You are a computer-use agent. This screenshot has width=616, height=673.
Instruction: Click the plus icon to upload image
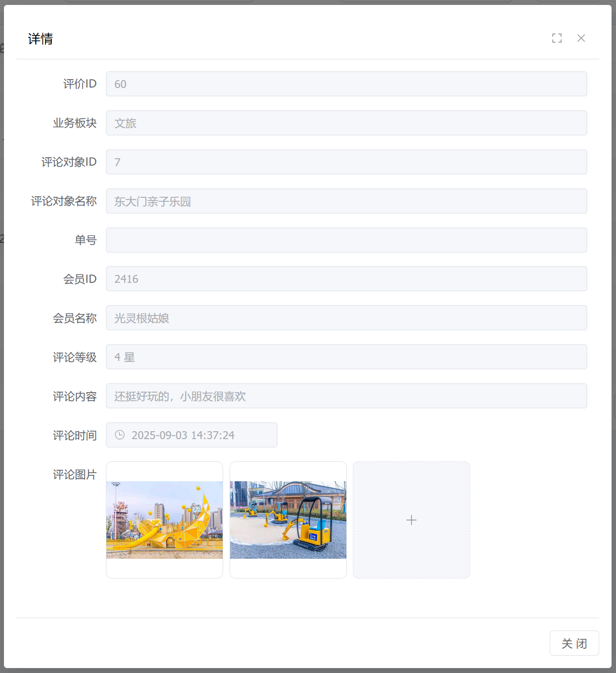[411, 520]
